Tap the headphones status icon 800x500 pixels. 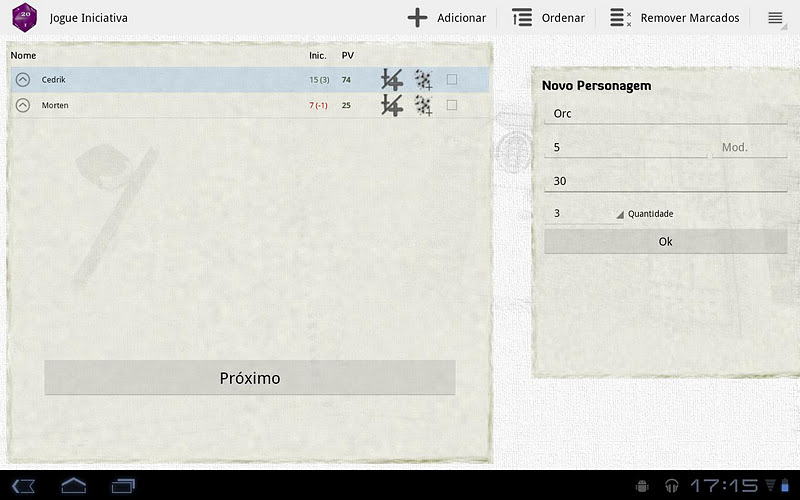[671, 486]
